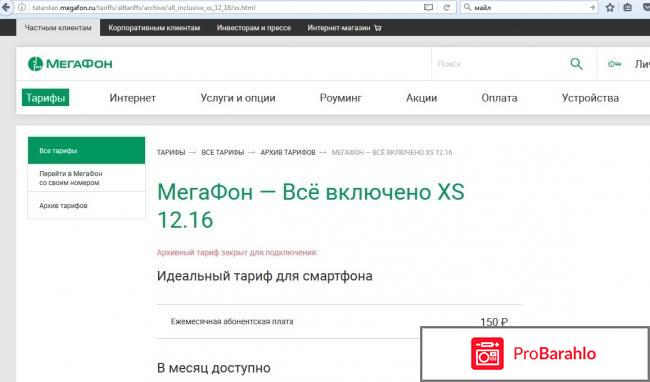Open the bookmarks list icon
650x382 pixels.
(628, 7)
